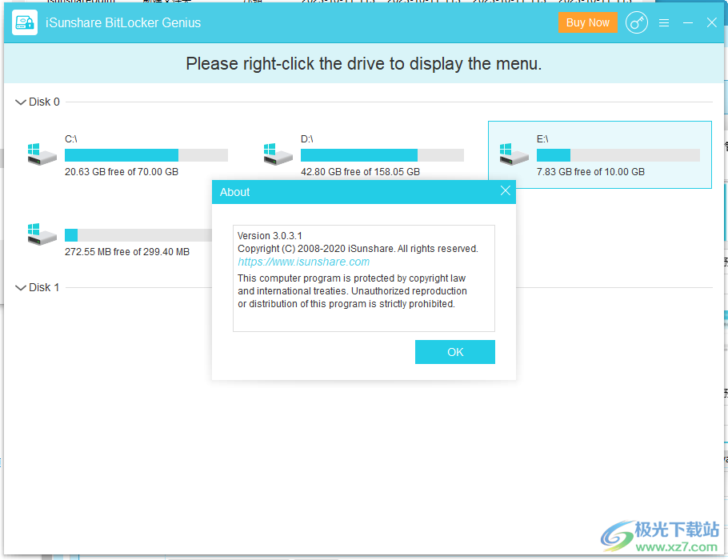The image size is (728, 560).
Task: Click the C:\ drive usage bar
Action: pyautogui.click(x=146, y=155)
